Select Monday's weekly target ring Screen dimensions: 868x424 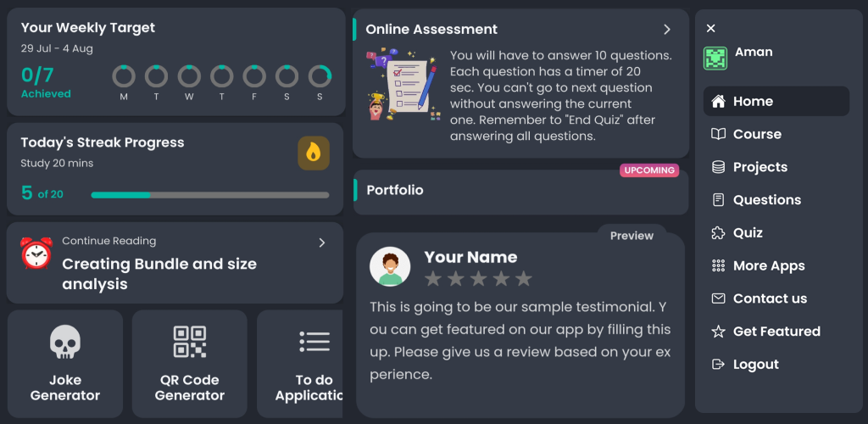pos(124,76)
